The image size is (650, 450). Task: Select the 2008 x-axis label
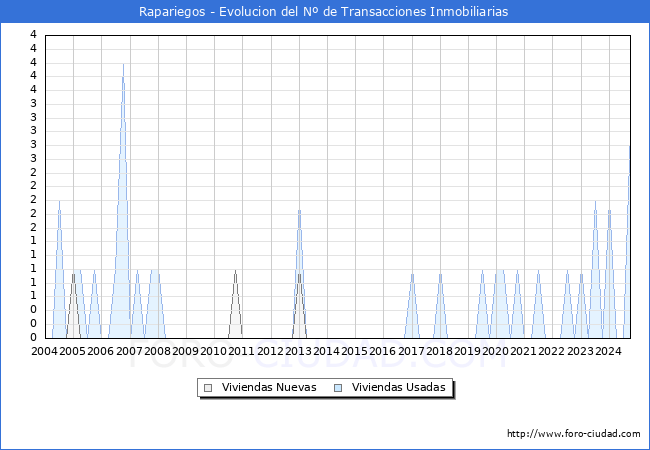(x=158, y=351)
